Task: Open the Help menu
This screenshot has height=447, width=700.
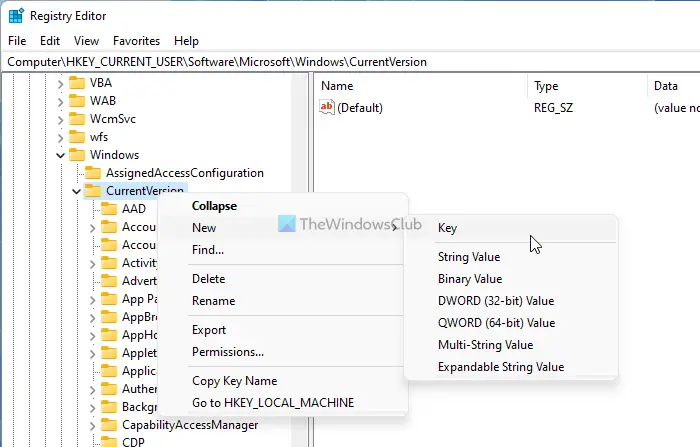Action: 186,41
